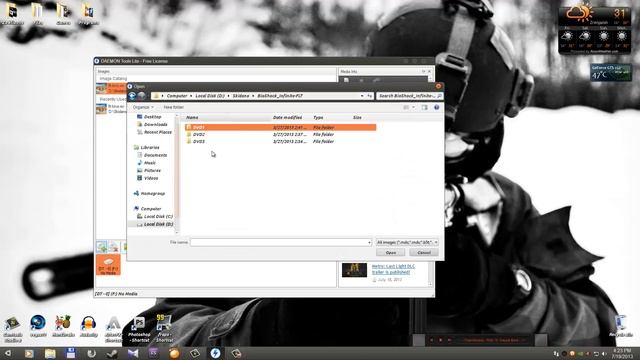Viewport: 640px width, 360px height.
Task: Open Videos library
Action: (147, 178)
